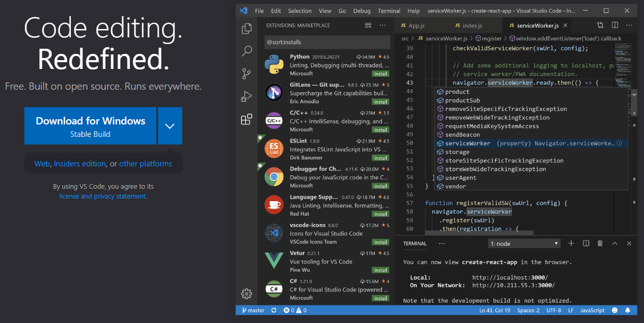Open the Explorer view in activity bar
Viewport: 644px width, 323px height.
pyautogui.click(x=246, y=29)
